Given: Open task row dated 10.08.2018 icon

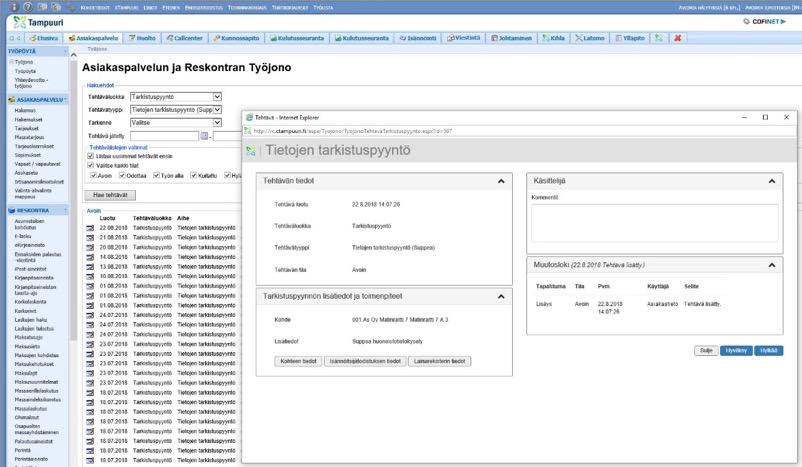Looking at the screenshot, I should click(90, 277).
